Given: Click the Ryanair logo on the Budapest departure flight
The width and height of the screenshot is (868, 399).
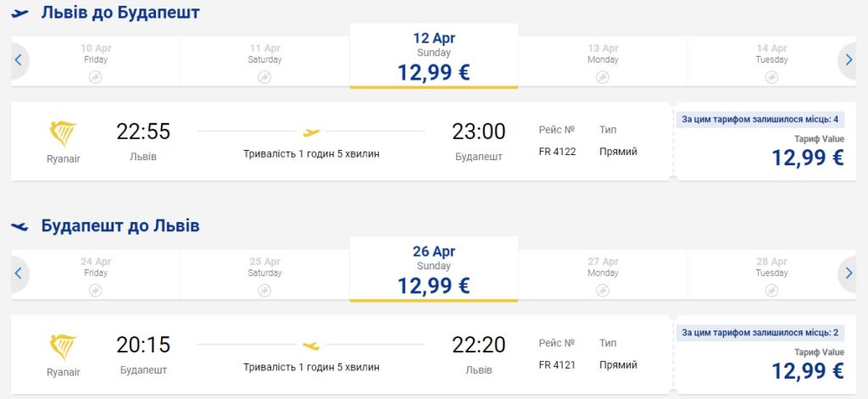Looking at the screenshot, I should (64, 347).
